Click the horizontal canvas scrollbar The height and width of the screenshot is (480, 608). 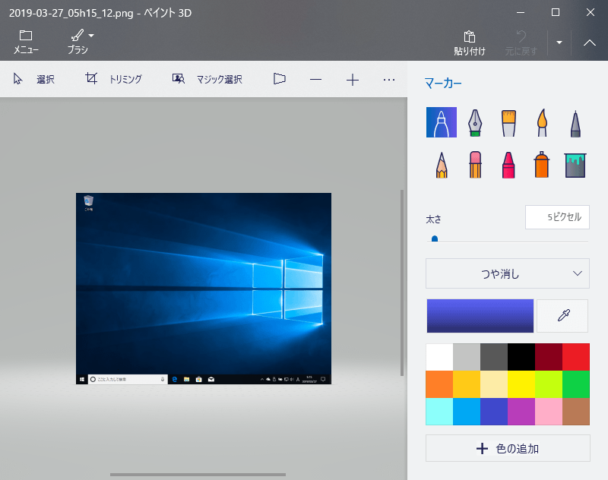pos(198,474)
